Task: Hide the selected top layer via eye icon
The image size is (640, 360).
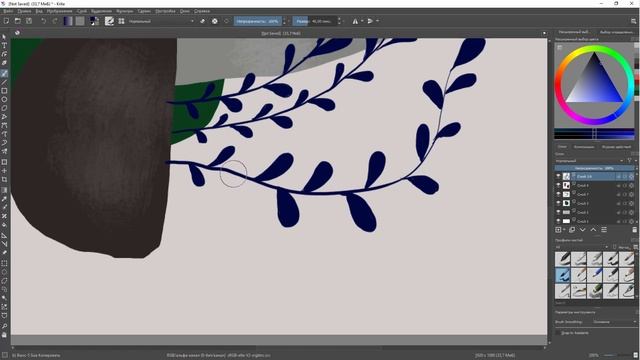Action: tap(558, 176)
